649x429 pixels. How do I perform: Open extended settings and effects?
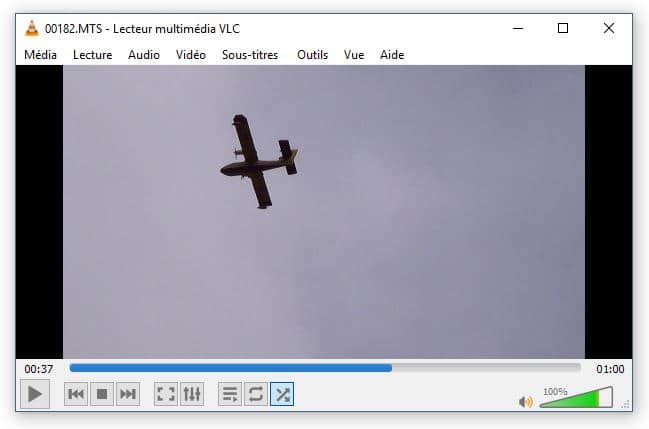click(192, 394)
